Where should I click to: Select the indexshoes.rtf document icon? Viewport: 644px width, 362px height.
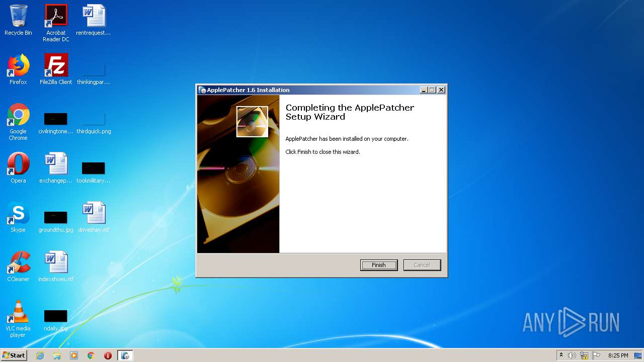pos(56,266)
